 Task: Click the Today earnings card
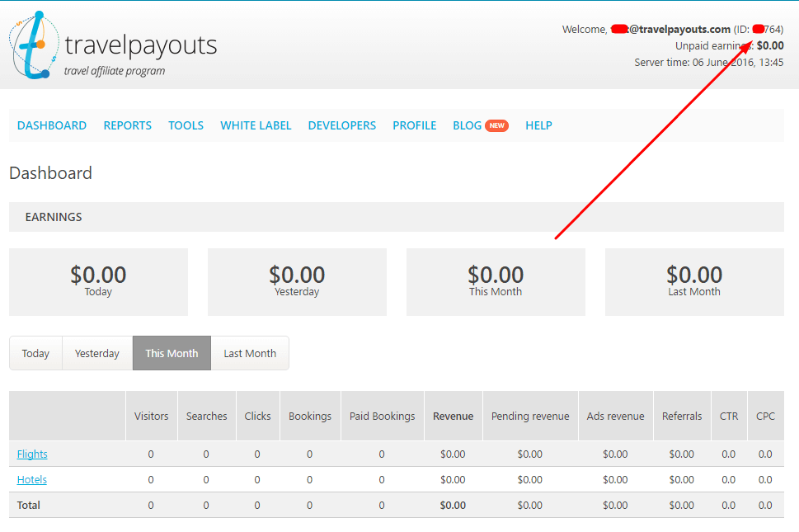tap(98, 282)
